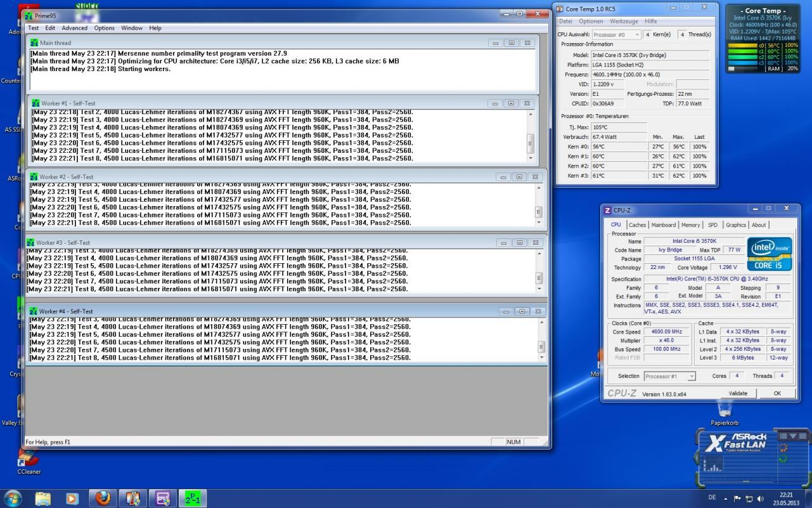Show hidden system tray icons arrow
This screenshot has height=508, width=812.
[726, 498]
